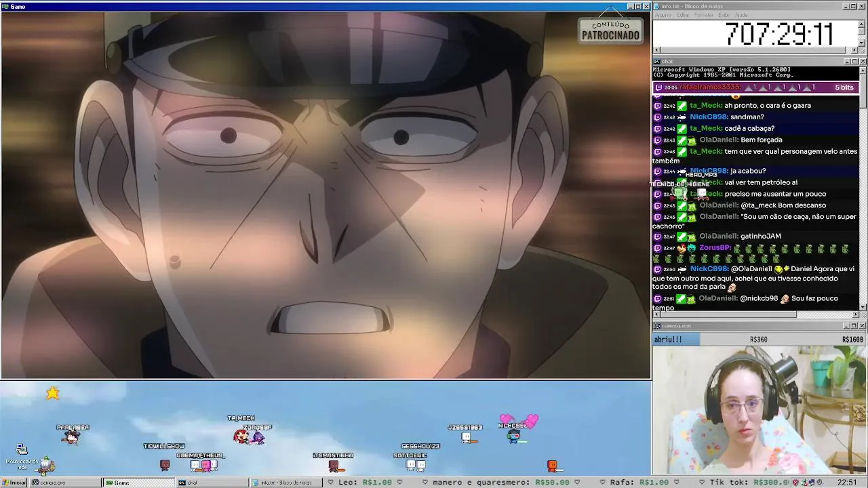Click chat horizontal scrollbar thumb

[x=728, y=314]
